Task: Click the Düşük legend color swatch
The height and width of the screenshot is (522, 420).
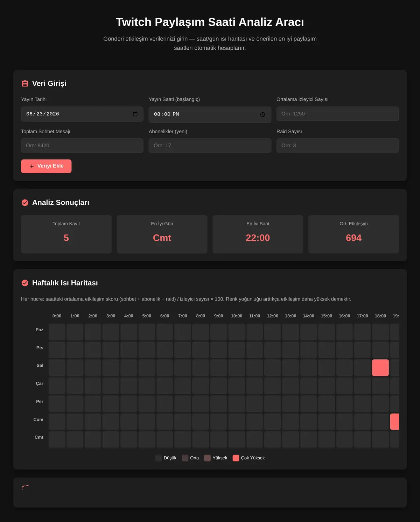Action: point(159,458)
